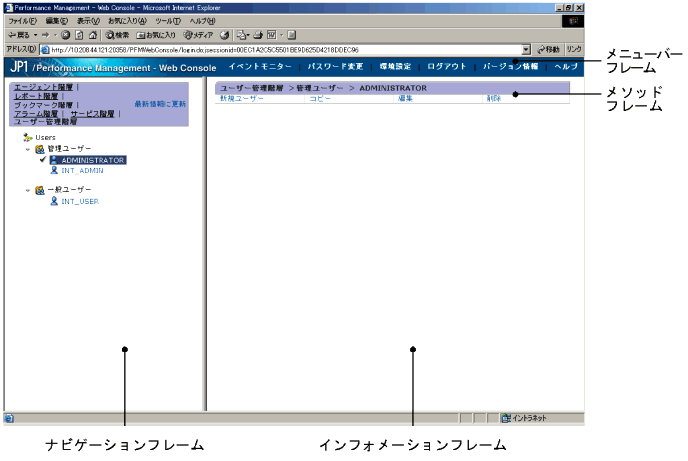Click the browser forward arrow button
The height and width of the screenshot is (461, 688).
46,35
